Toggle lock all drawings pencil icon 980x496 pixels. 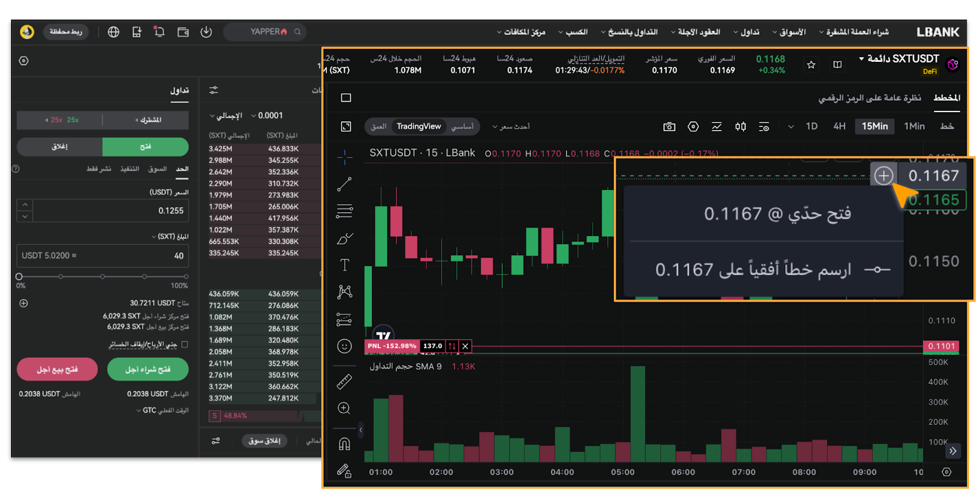(x=345, y=471)
